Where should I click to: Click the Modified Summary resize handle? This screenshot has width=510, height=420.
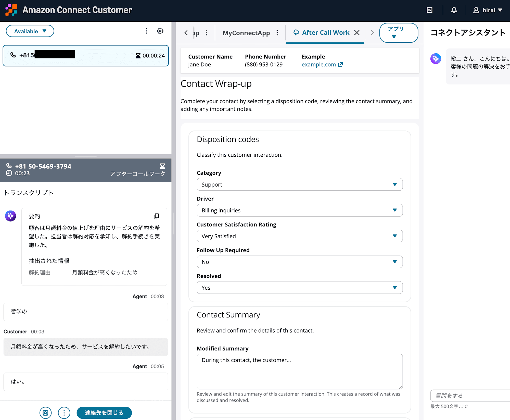tap(401, 387)
